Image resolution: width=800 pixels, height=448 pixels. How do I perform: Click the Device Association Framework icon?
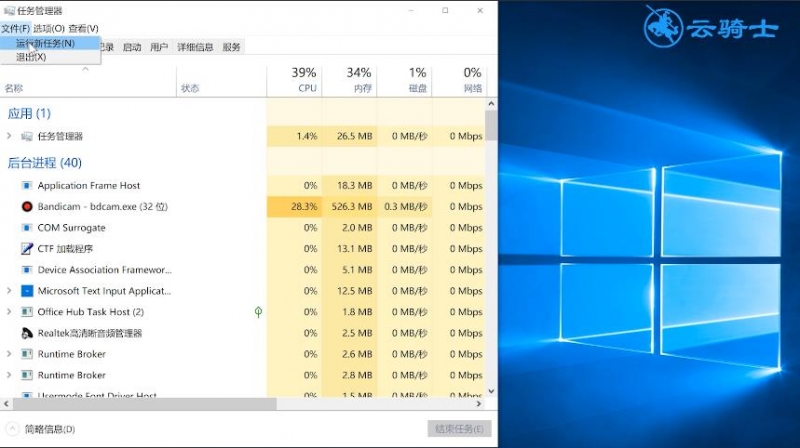click(x=27, y=269)
